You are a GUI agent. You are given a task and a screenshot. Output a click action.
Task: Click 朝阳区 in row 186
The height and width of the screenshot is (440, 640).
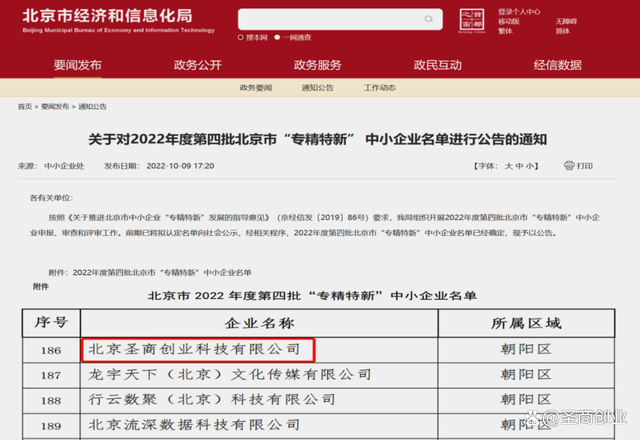(x=526, y=349)
